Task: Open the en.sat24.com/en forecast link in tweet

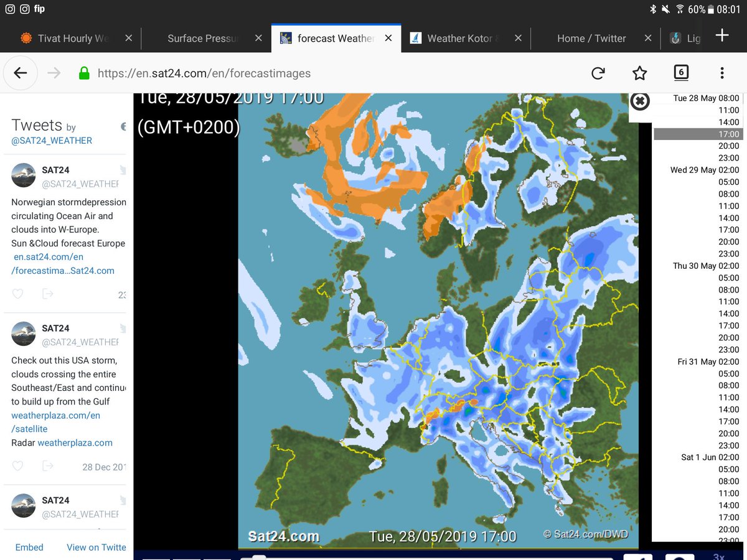Action: 63,264
